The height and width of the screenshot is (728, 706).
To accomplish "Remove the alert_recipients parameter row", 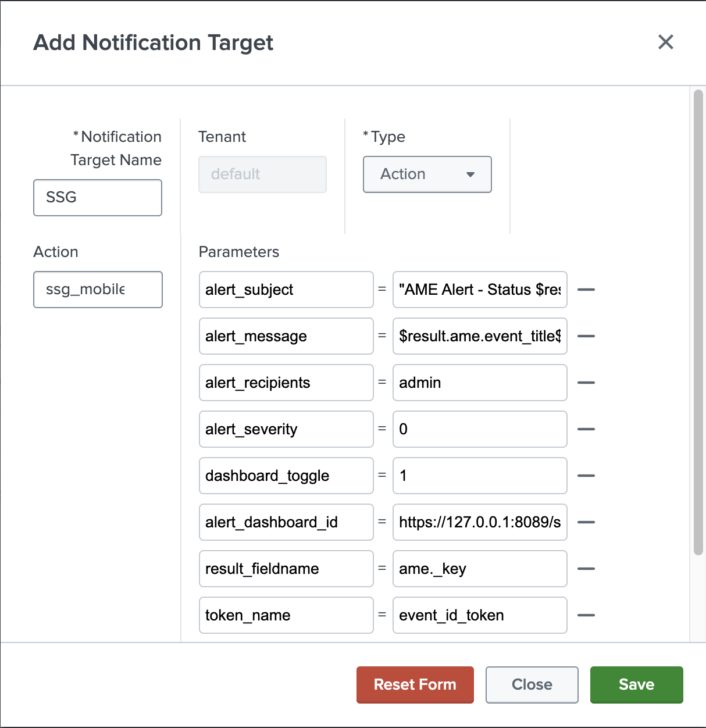I will 586,383.
